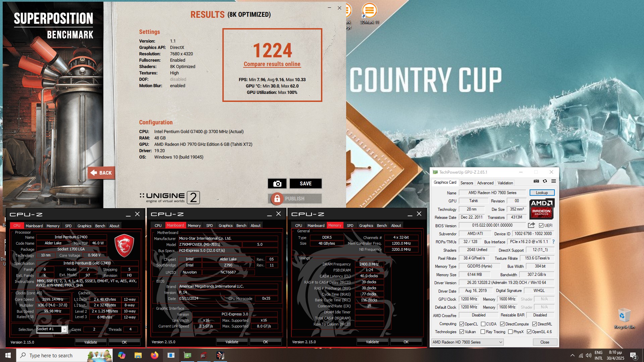Open File Explorer from the taskbar
Viewport: 644px width, 362px height.
click(138, 355)
